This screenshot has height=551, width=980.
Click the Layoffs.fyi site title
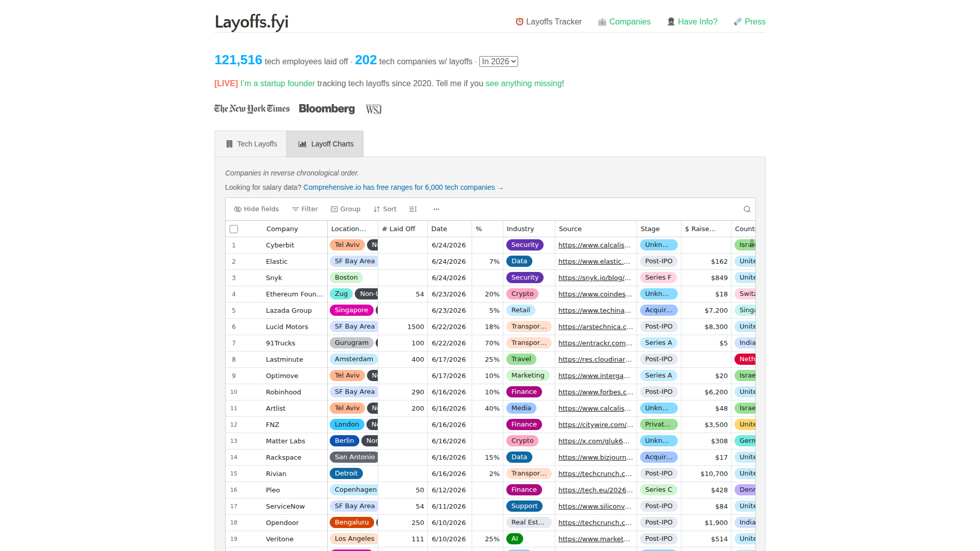(252, 21)
